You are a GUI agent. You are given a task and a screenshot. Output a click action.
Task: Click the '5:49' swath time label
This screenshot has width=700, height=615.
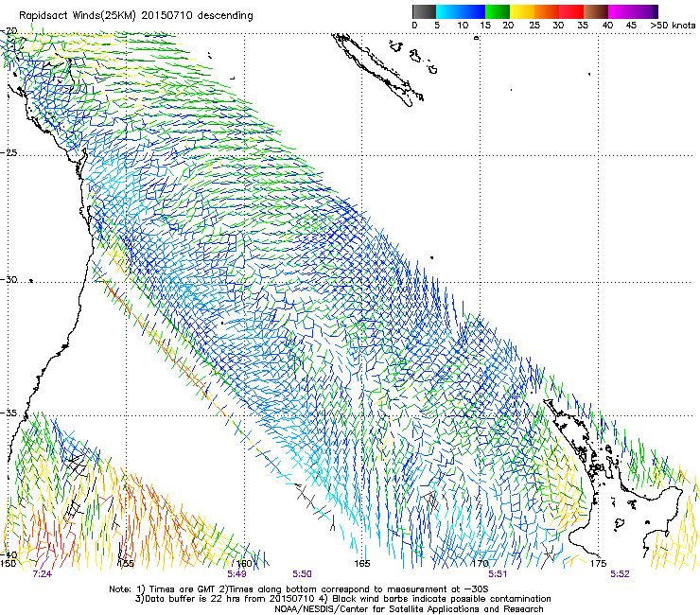tap(237, 574)
